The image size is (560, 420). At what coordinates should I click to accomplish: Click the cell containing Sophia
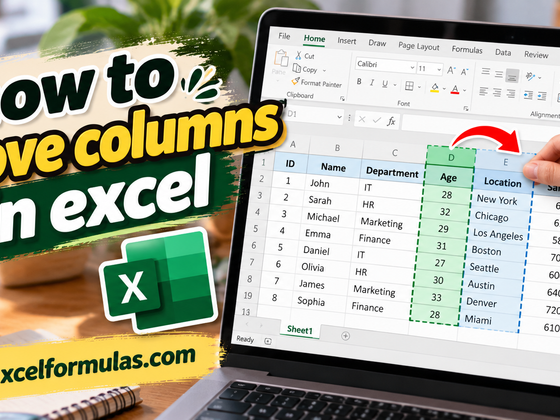(311, 301)
